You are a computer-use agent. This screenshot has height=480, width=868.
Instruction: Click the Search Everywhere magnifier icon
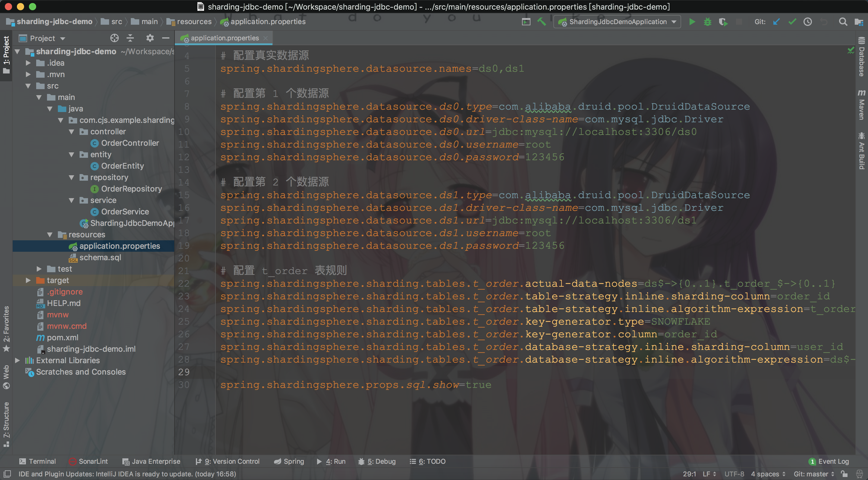pos(843,22)
